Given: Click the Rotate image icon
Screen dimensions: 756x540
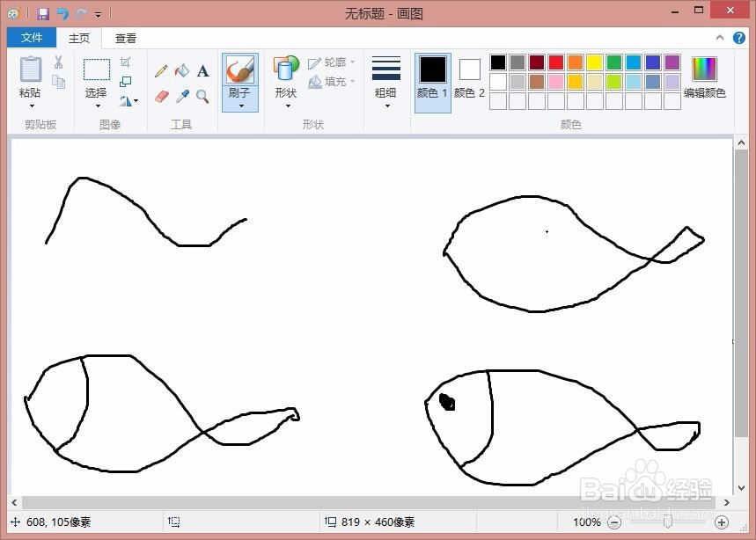Looking at the screenshot, I should 125,100.
